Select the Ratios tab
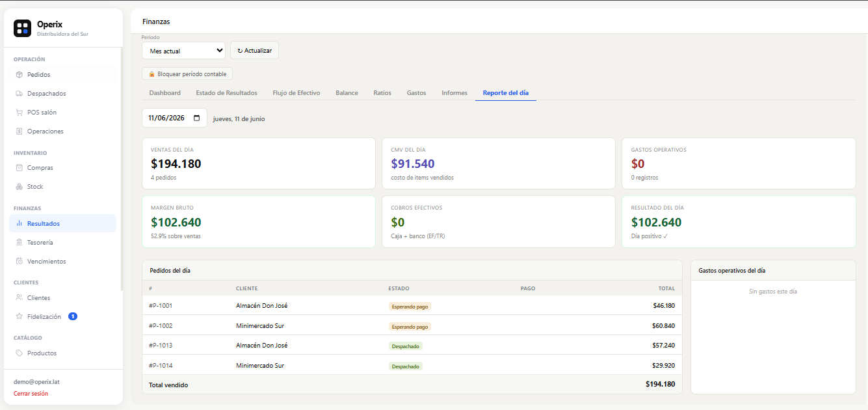The width and height of the screenshot is (868, 410). click(382, 93)
